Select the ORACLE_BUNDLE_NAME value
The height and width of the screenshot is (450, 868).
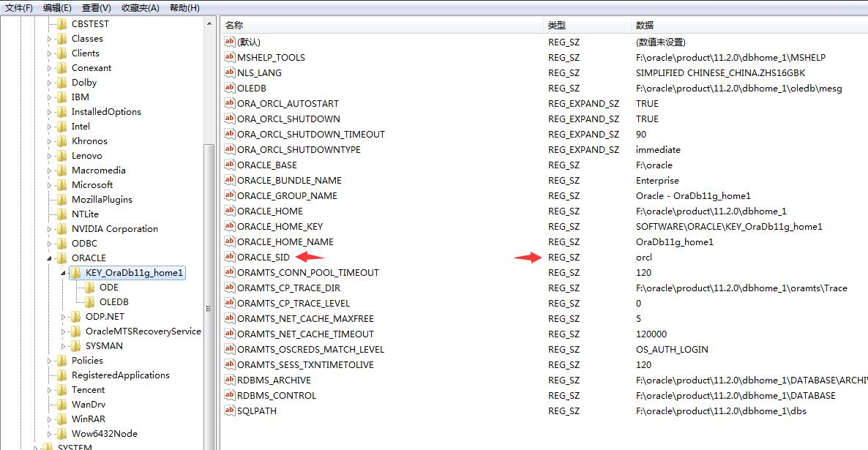click(290, 181)
